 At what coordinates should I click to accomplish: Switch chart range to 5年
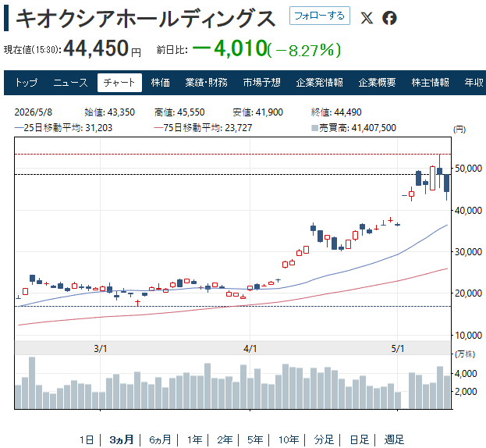click(255, 439)
